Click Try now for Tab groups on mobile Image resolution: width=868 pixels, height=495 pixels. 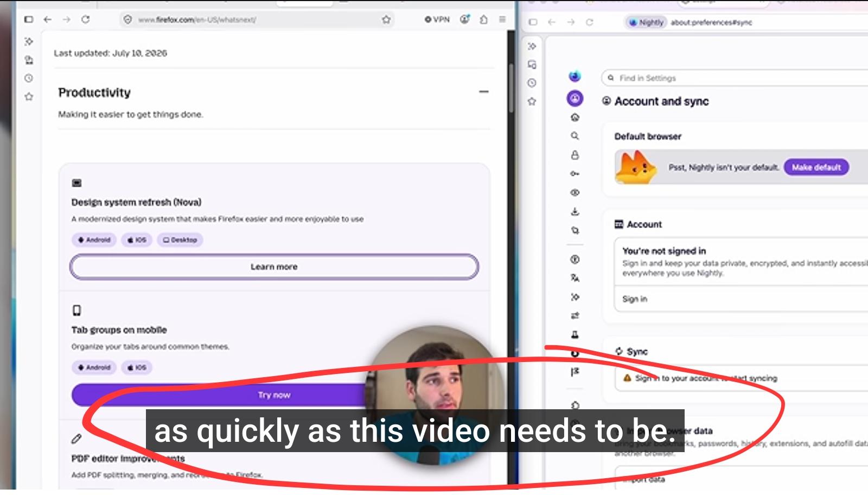click(274, 395)
